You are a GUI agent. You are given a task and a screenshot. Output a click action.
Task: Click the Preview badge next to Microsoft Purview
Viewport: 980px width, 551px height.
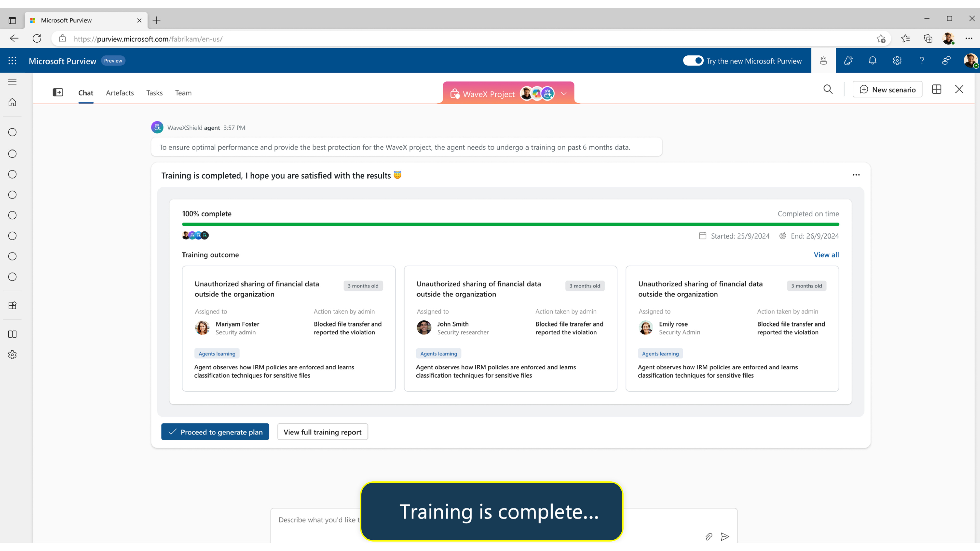click(113, 60)
